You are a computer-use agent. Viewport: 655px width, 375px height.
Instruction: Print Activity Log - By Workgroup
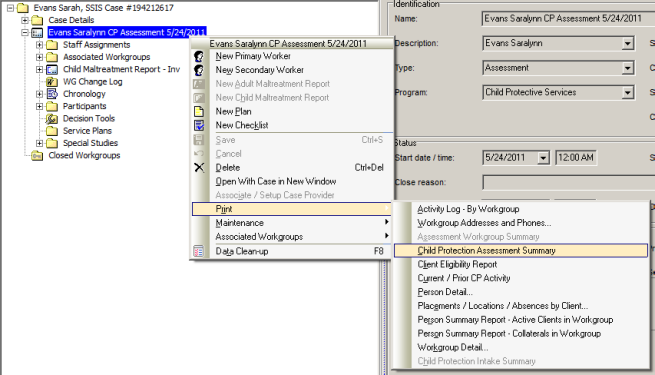521,209
